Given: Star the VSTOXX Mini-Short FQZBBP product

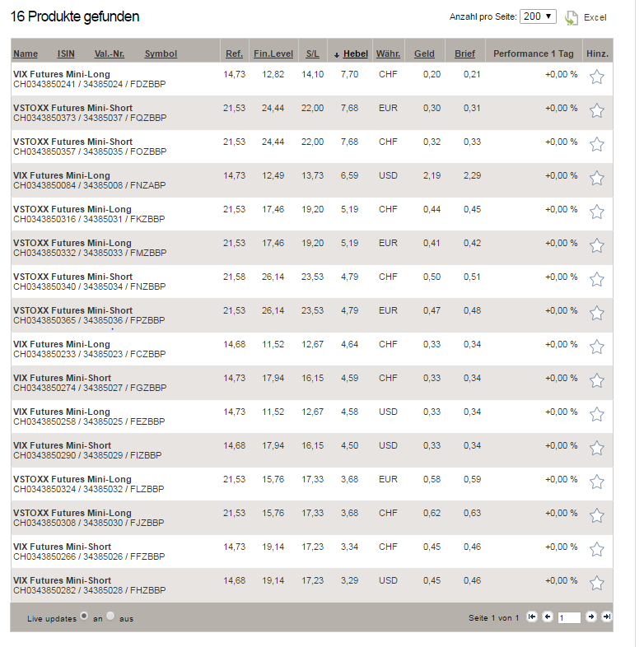Looking at the screenshot, I should (x=596, y=110).
